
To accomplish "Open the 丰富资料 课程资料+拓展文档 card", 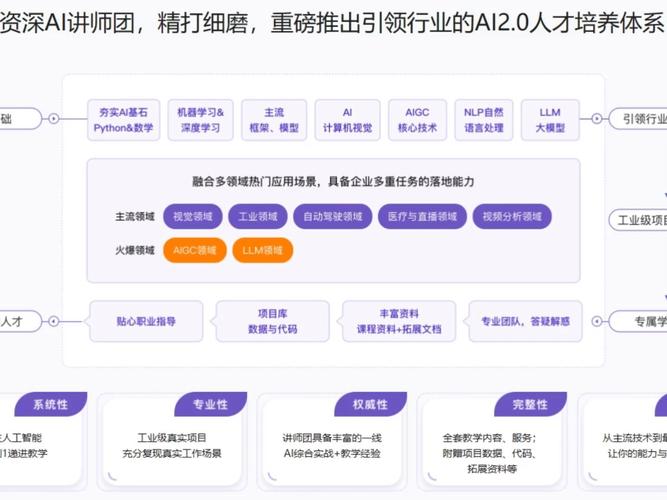I will point(399,321).
